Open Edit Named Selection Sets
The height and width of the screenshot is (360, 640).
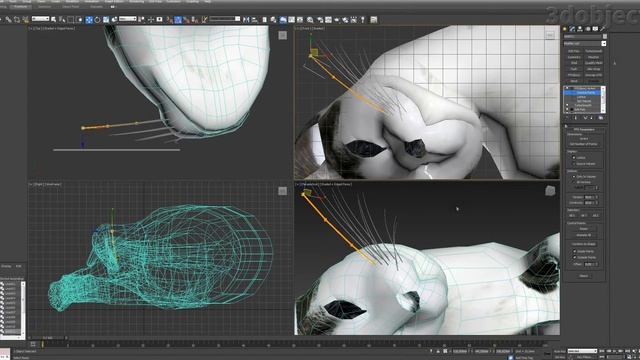point(204,20)
